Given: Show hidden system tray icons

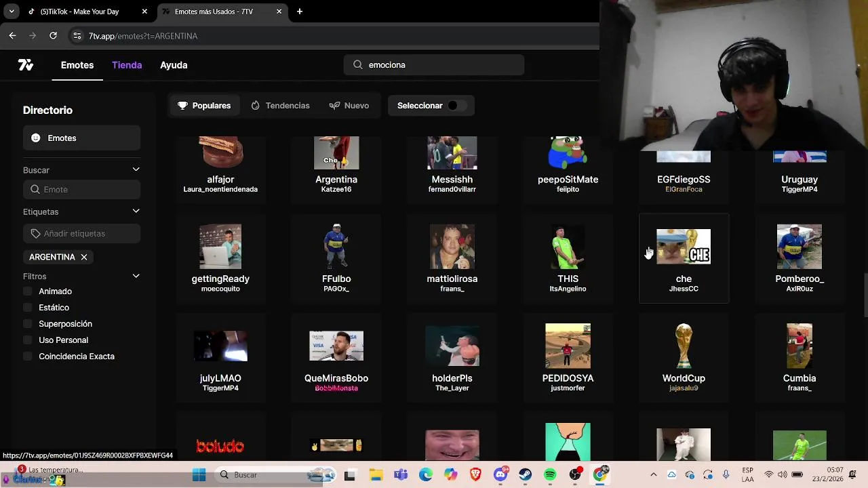Looking at the screenshot, I should [x=654, y=475].
